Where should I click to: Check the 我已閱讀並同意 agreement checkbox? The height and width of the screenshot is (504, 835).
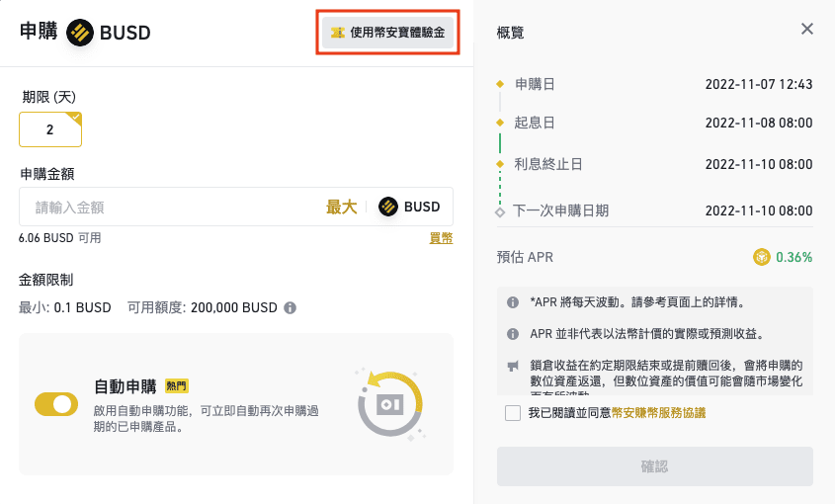(x=512, y=413)
